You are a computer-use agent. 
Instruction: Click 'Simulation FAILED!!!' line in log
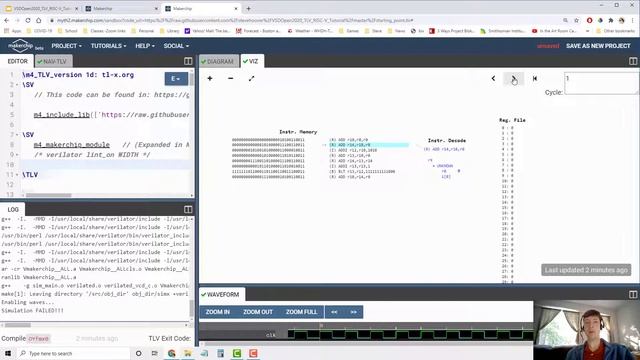point(32,311)
